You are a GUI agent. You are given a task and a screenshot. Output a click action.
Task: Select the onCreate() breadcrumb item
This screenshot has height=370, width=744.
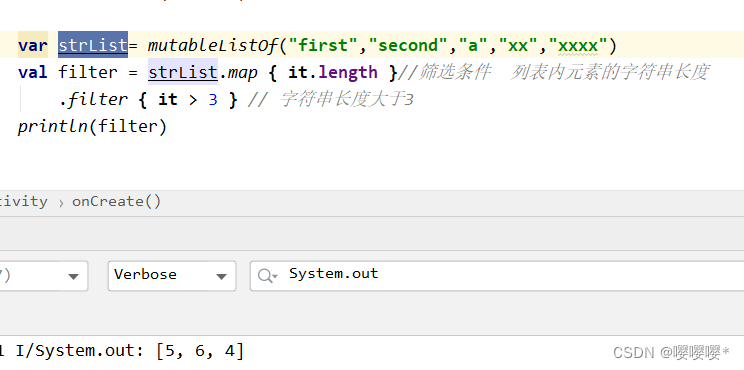(116, 202)
